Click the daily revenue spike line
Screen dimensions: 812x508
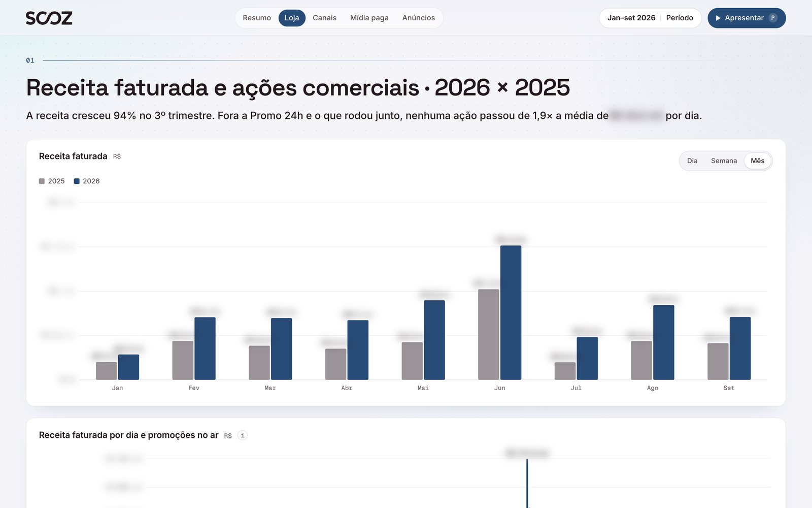527,484
